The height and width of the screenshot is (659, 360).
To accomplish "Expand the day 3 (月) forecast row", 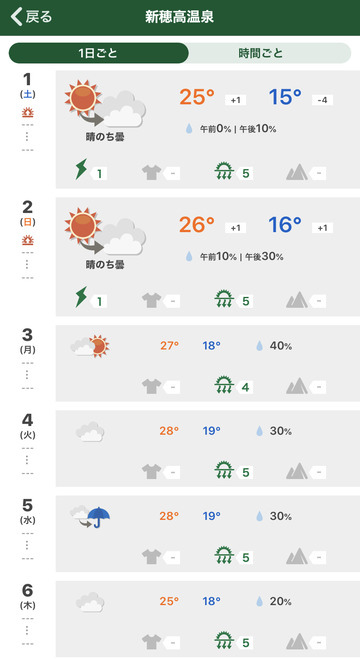I will [208, 363].
